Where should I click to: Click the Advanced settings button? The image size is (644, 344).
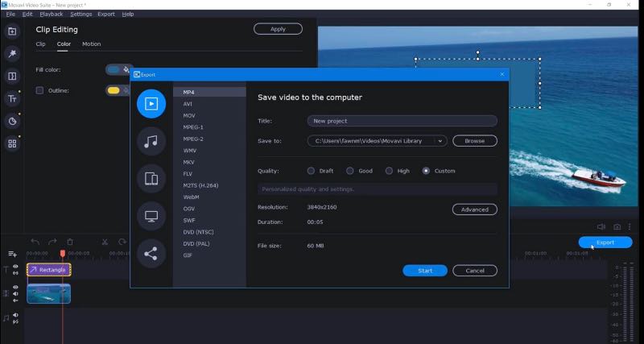(x=474, y=209)
